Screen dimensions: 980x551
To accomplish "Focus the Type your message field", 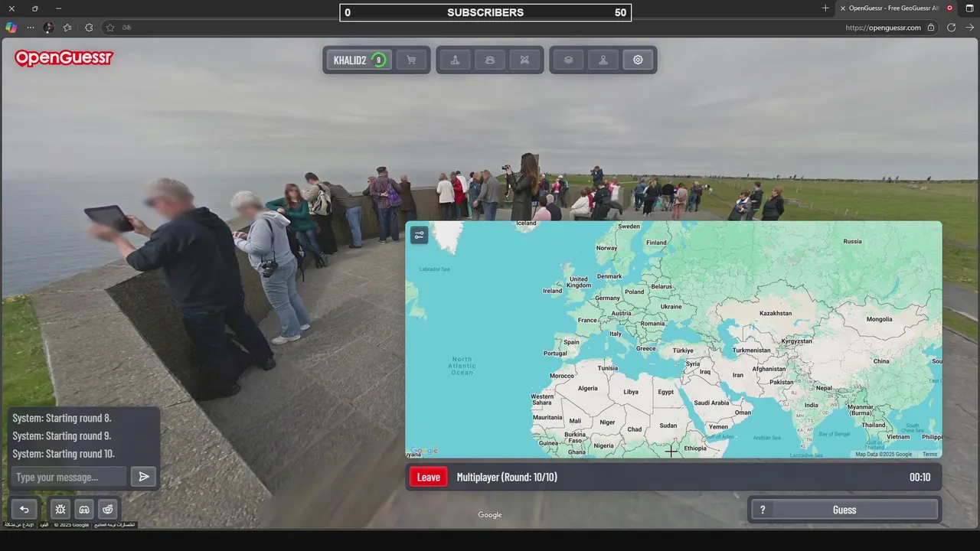I will click(x=69, y=477).
